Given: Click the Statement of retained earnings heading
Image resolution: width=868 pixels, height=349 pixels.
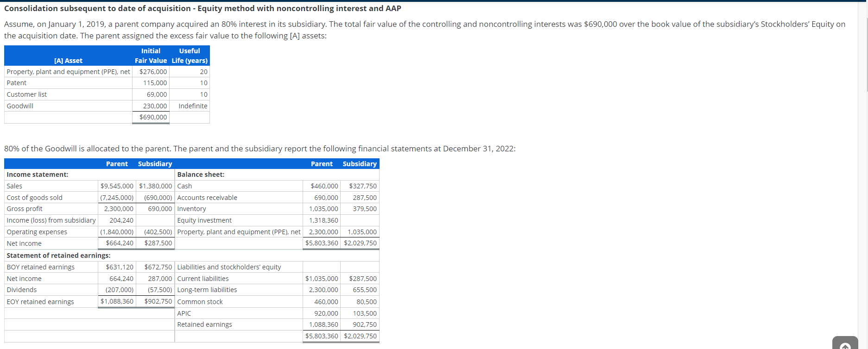Looking at the screenshot, I should [x=58, y=256].
